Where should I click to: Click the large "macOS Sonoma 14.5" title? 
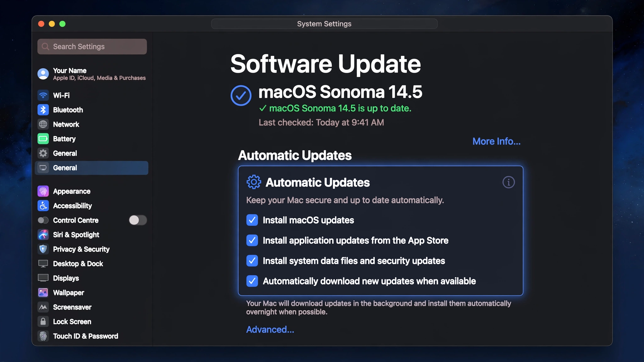(340, 92)
